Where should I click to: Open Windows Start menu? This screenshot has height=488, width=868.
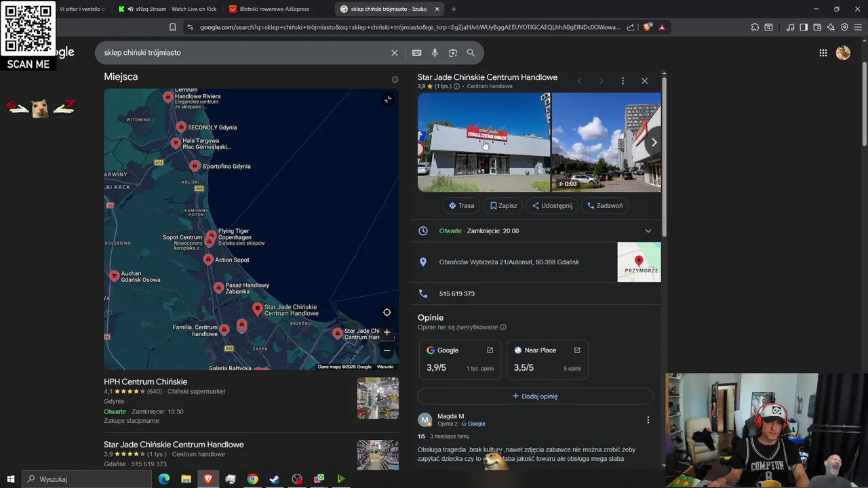pyautogui.click(x=10, y=479)
